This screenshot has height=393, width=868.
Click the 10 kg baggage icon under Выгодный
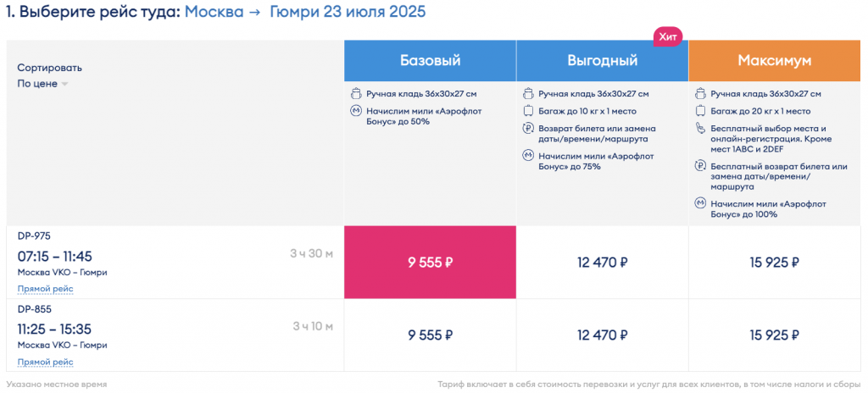[529, 111]
